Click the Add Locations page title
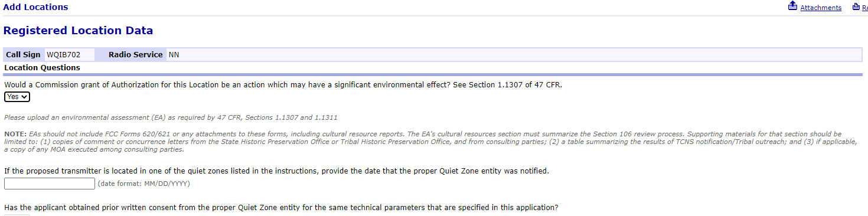 35,7
